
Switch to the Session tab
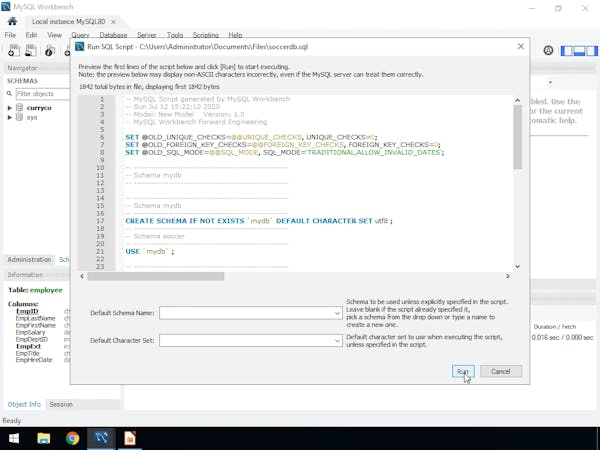click(x=61, y=404)
